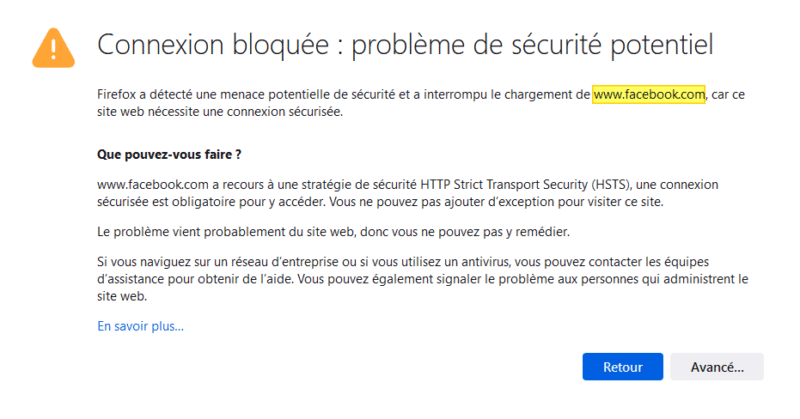Click the Retour button
Screen dimensions: 800x419
622,367
